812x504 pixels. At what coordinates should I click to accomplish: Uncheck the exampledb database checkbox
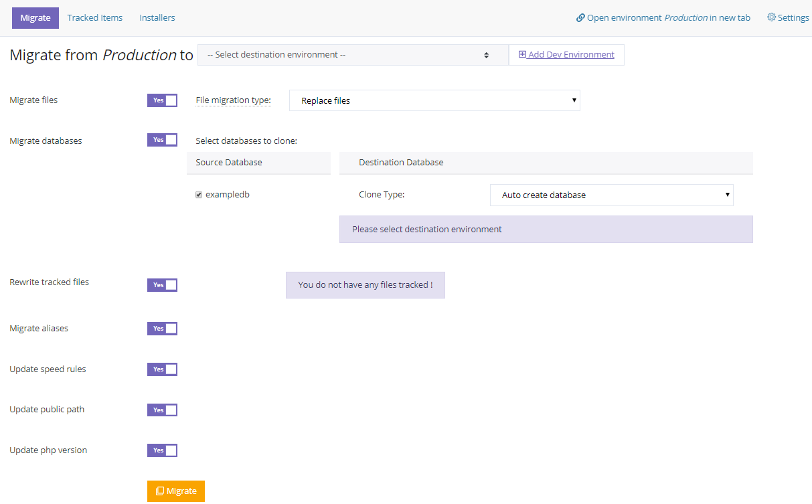click(x=199, y=195)
